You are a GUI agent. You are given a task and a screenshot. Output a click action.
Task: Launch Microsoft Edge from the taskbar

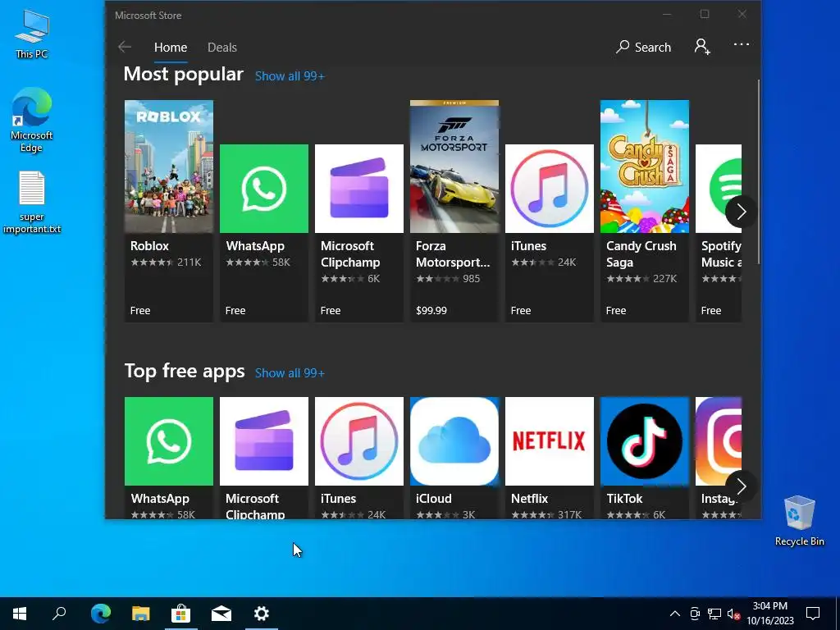coord(100,614)
